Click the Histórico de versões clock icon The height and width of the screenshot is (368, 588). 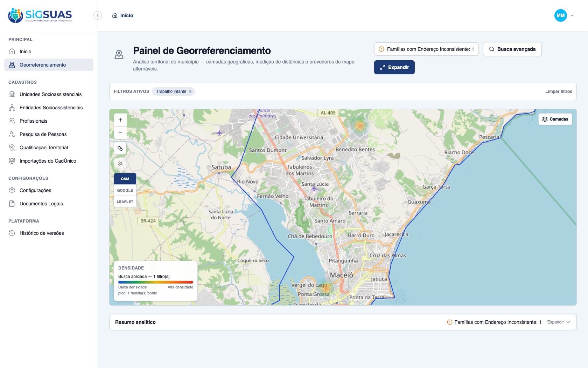coord(12,233)
